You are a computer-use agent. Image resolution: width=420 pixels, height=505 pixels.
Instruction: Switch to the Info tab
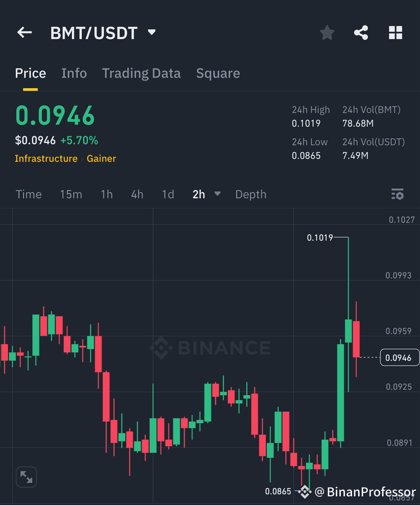pyautogui.click(x=74, y=73)
